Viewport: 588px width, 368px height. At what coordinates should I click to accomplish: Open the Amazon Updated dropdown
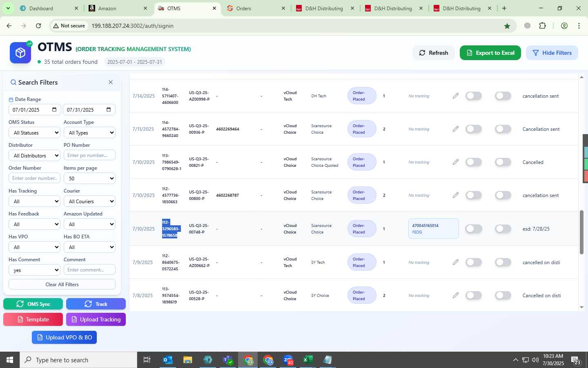pyautogui.click(x=89, y=224)
